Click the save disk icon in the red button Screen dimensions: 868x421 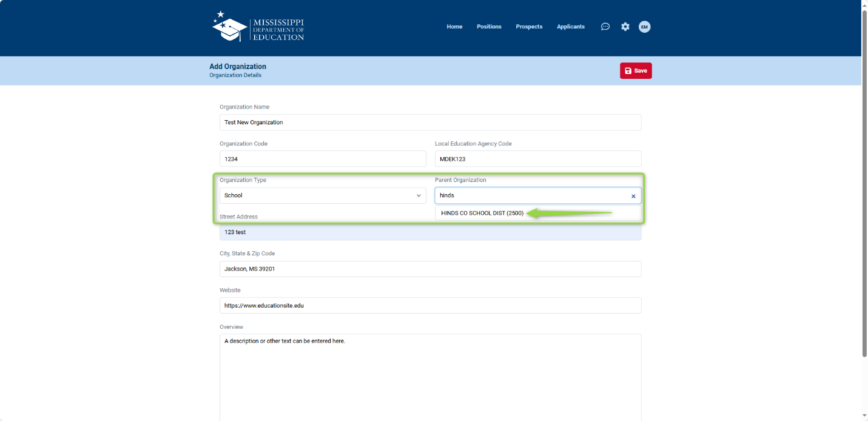[x=628, y=70]
